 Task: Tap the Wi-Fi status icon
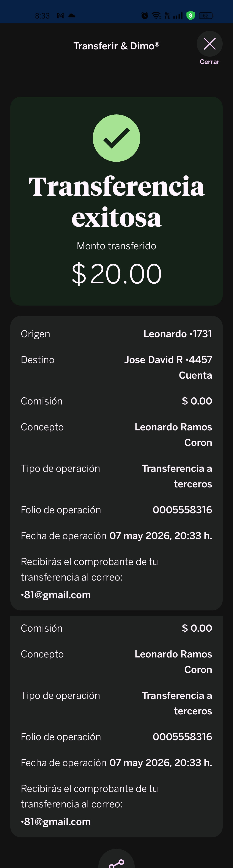(x=156, y=16)
